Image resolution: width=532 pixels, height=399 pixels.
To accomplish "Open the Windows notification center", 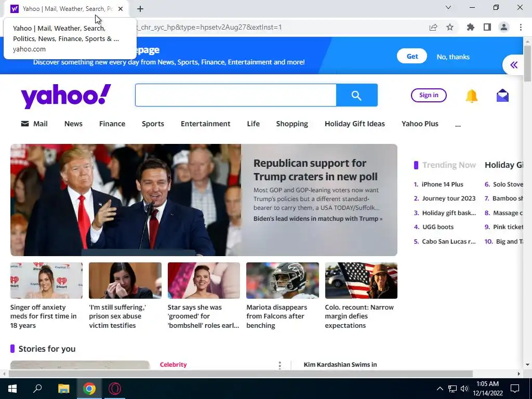I will pyautogui.click(x=515, y=389).
